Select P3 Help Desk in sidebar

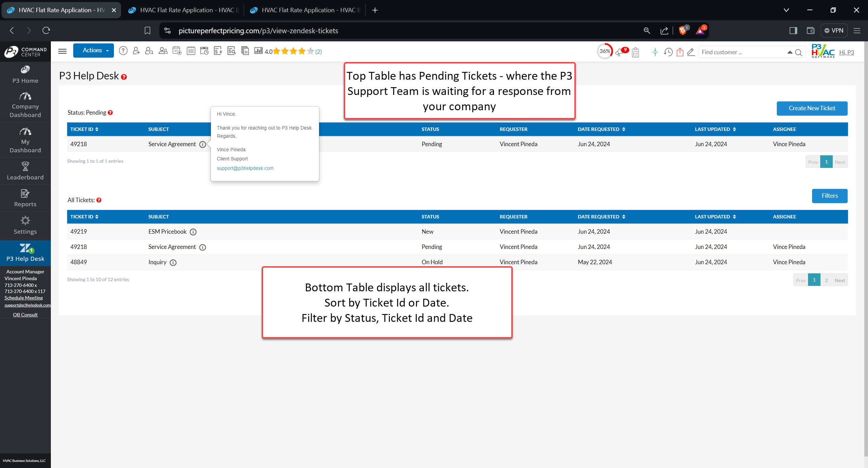pos(25,253)
